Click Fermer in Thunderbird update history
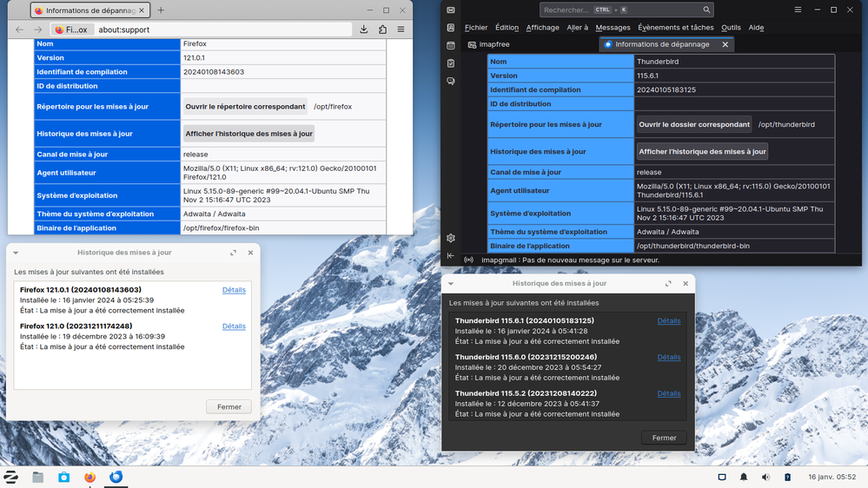Viewport: 868px width, 488px height. pos(665,438)
